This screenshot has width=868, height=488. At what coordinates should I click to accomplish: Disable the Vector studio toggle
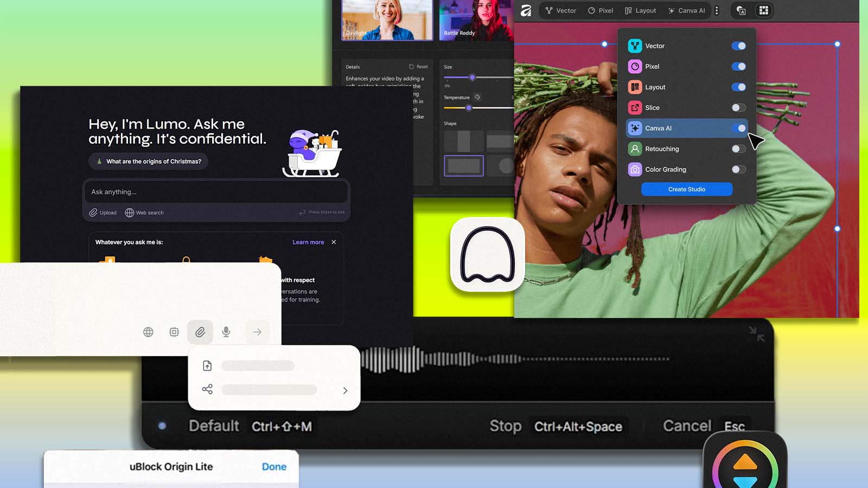pyautogui.click(x=738, y=46)
